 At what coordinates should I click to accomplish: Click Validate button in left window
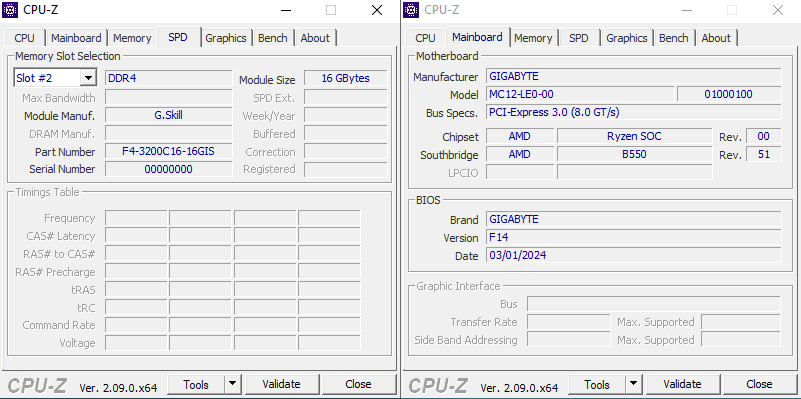coord(281,384)
